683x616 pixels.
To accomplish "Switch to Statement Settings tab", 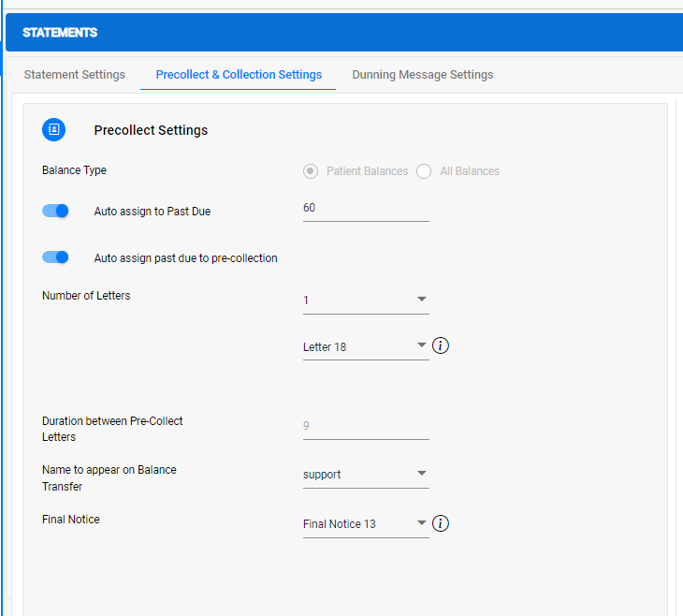I will click(75, 75).
